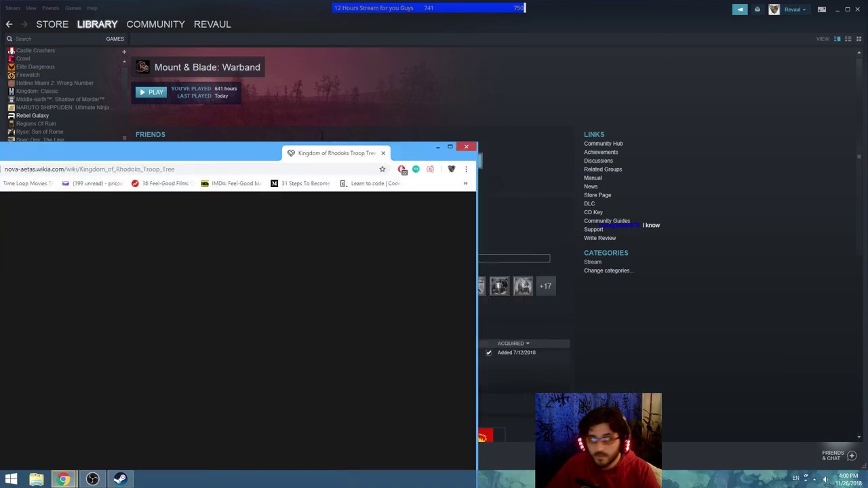The width and height of the screenshot is (868, 488).
Task: Add a game with the plus icon
Action: click(123, 52)
